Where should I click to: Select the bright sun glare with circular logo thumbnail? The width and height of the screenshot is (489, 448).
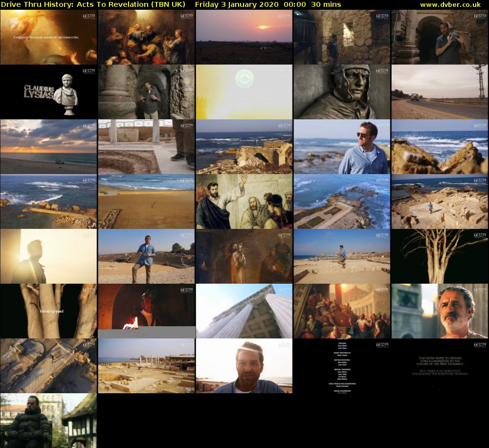point(244,92)
